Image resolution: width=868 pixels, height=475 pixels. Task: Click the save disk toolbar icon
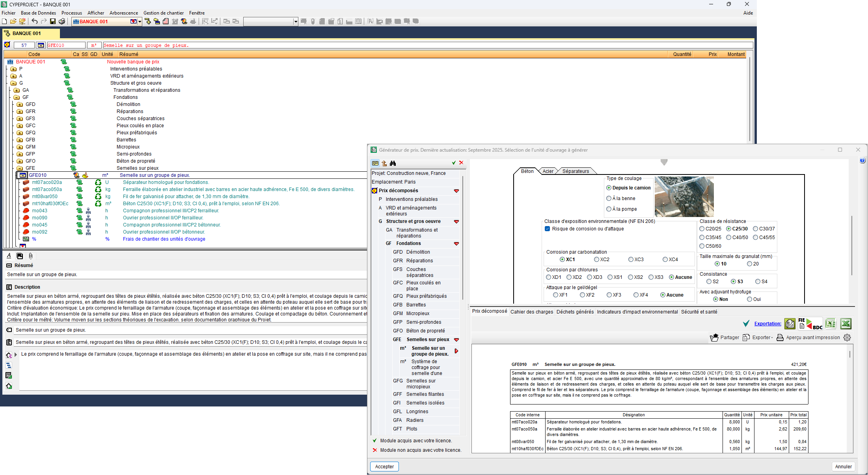[x=53, y=22]
